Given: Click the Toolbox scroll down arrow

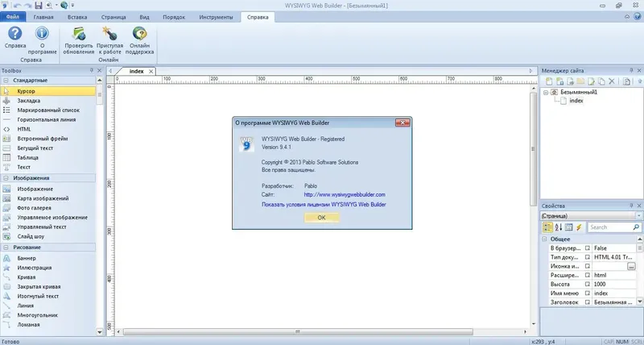Looking at the screenshot, I should 99,332.
